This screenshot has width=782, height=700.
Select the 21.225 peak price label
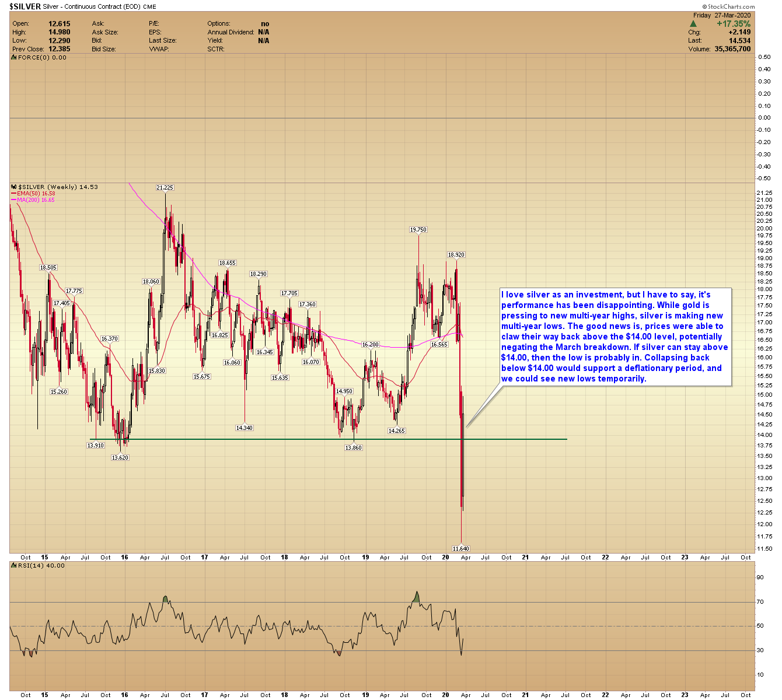165,188
